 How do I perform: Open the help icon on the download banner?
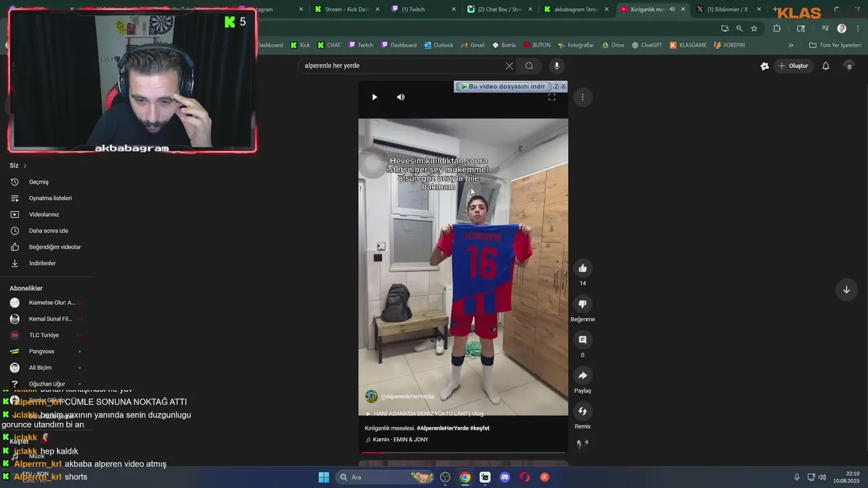click(556, 86)
